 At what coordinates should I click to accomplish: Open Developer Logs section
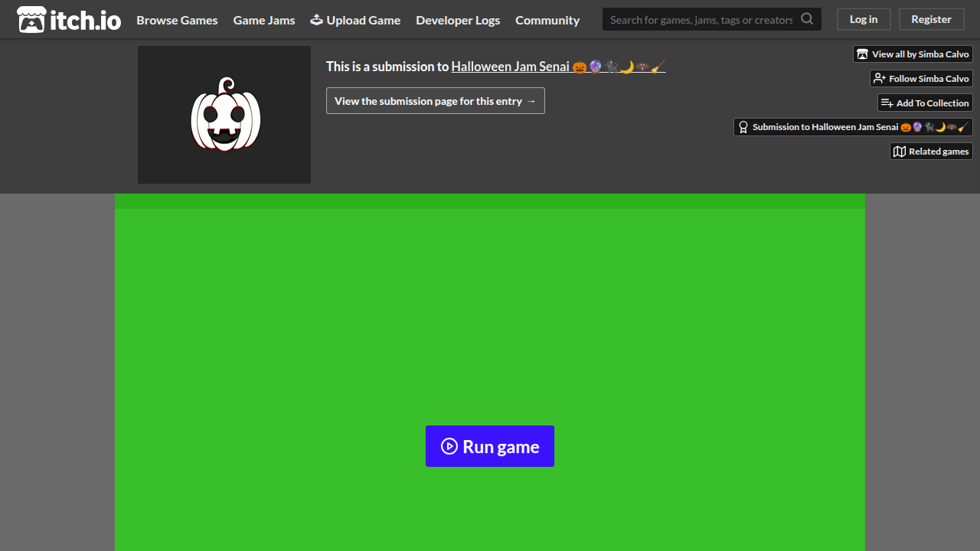(x=458, y=20)
